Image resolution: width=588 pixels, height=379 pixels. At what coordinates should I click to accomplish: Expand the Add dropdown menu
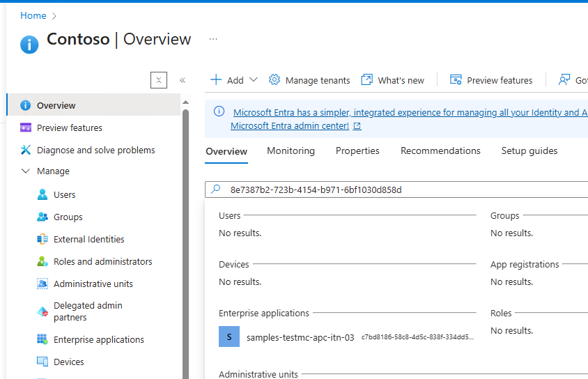(253, 80)
